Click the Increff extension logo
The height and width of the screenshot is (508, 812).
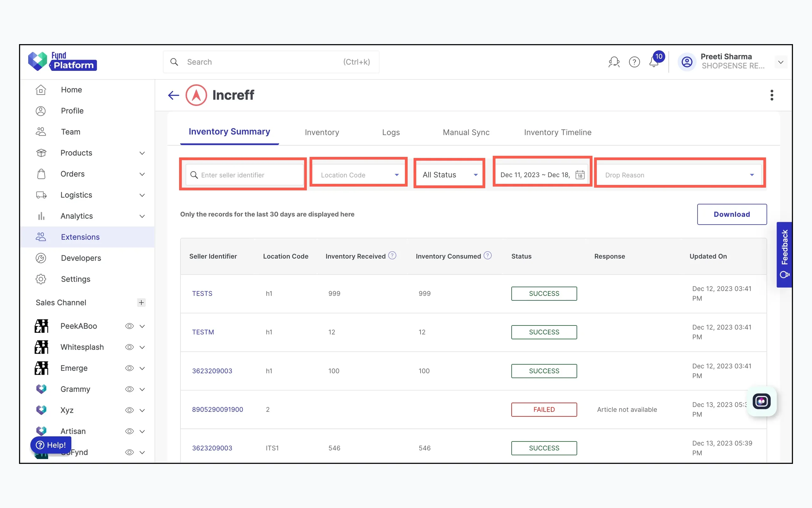[196, 95]
